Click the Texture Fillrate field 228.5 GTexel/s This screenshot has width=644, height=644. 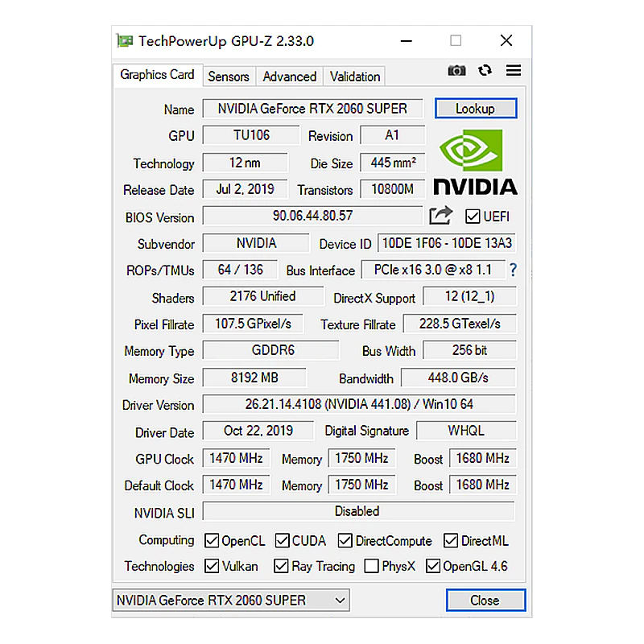460,324
